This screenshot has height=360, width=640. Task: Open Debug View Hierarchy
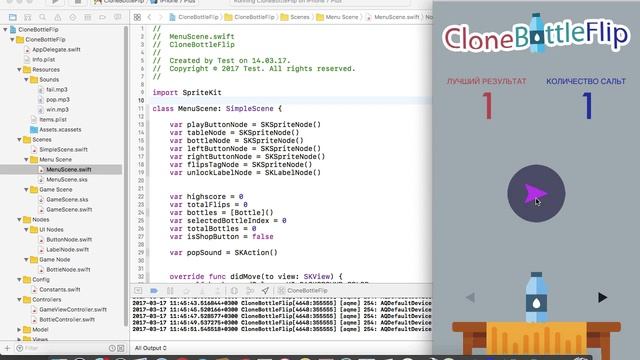point(234,291)
